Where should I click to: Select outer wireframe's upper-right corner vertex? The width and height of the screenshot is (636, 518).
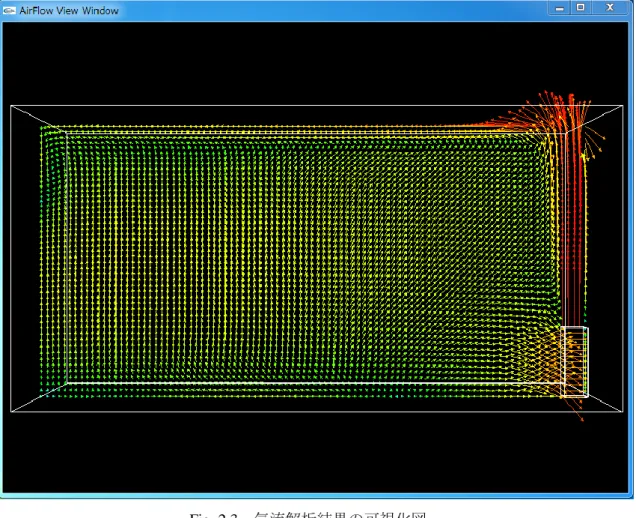pos(623,106)
